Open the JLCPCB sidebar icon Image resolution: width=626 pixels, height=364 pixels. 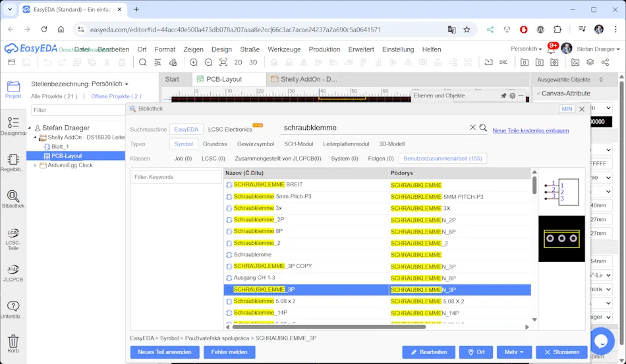[13, 273]
